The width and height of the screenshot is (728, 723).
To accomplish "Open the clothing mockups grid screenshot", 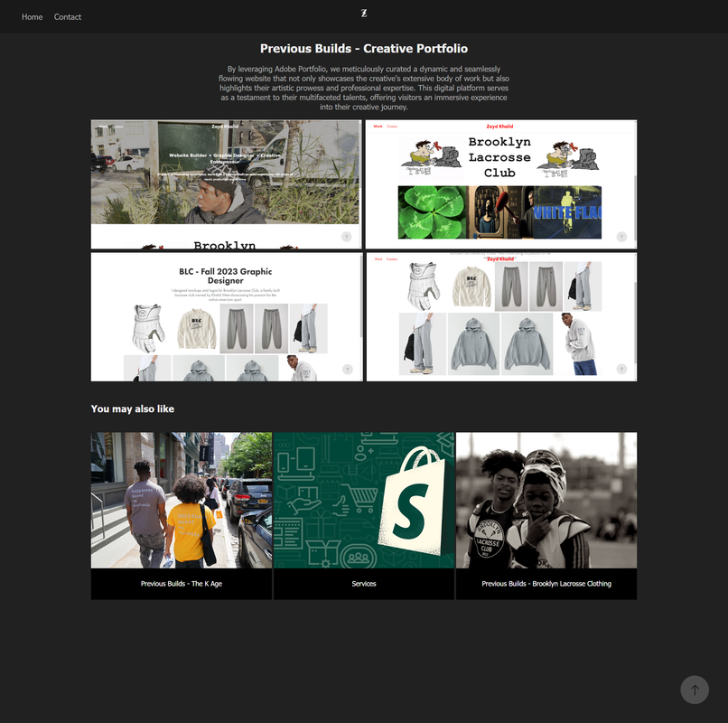I will [x=501, y=317].
